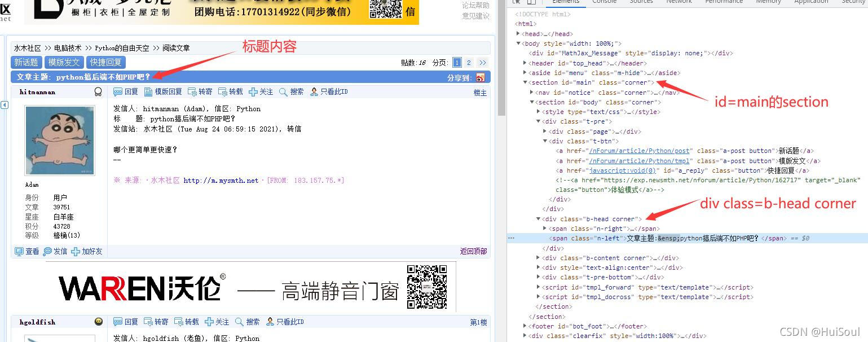This screenshot has width=868, height=342.
Task: Share the post via the Weibo icon
Action: click(x=480, y=78)
